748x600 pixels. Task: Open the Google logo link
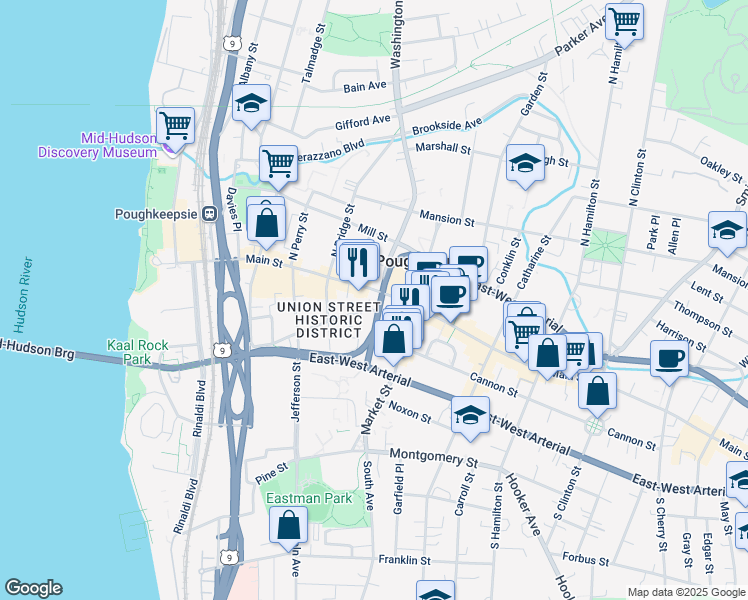(33, 588)
